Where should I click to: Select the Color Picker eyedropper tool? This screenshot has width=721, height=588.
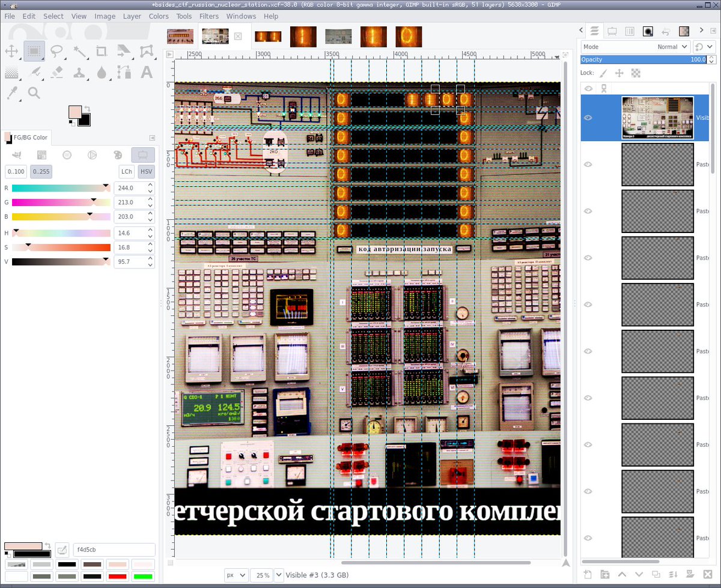pos(11,93)
